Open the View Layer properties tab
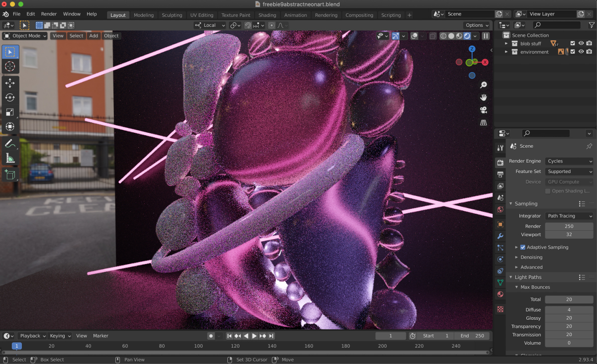The height and width of the screenshot is (364, 597). [500, 186]
